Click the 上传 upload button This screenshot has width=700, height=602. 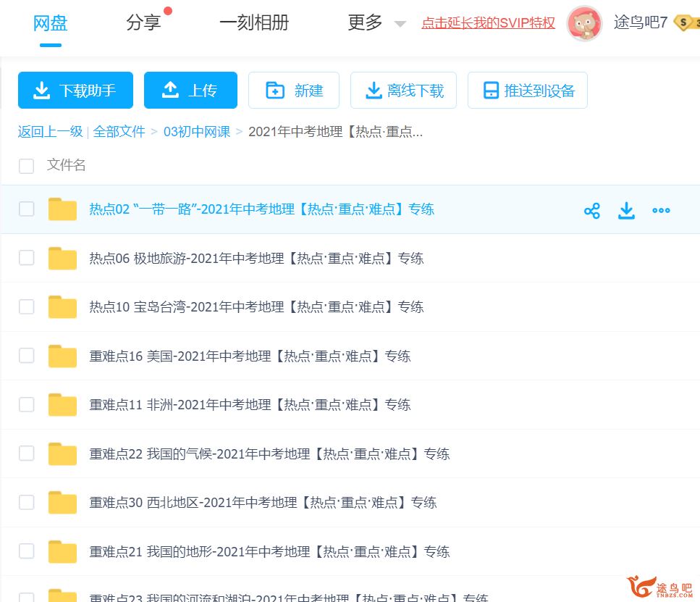(x=190, y=91)
